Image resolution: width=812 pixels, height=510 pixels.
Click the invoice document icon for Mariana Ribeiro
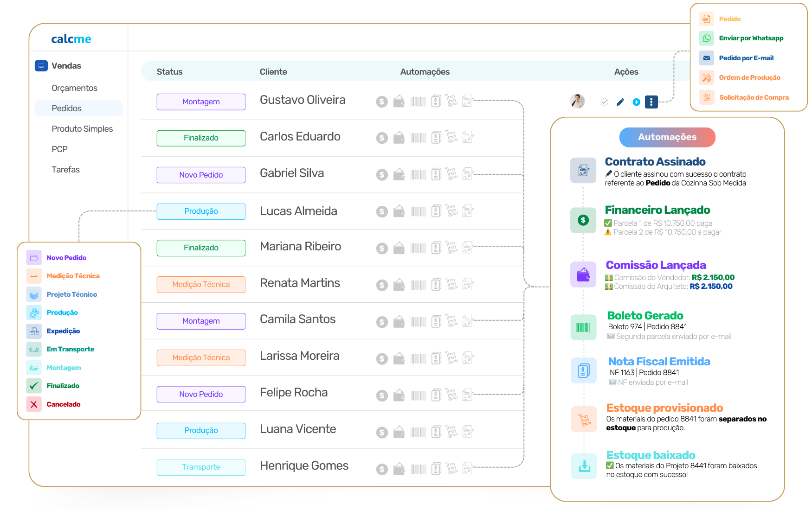click(436, 248)
